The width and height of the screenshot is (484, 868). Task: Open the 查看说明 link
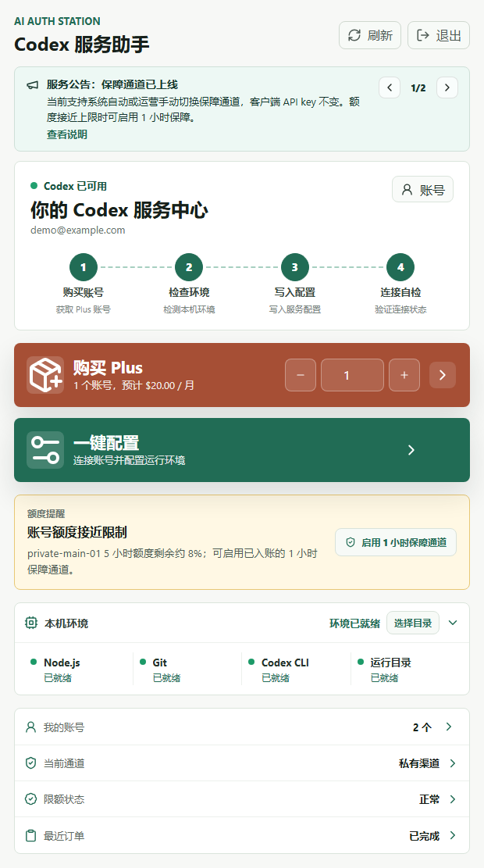(67, 134)
